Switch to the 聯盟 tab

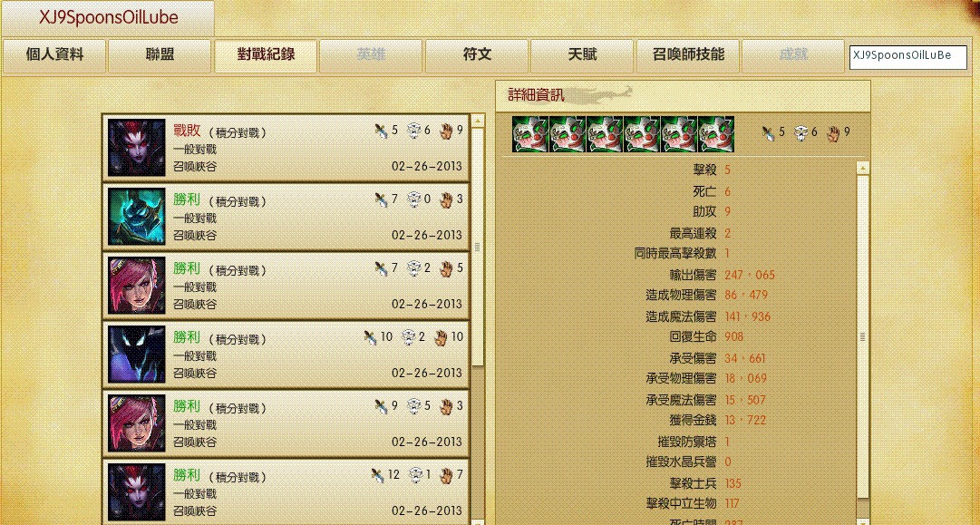pyautogui.click(x=160, y=55)
